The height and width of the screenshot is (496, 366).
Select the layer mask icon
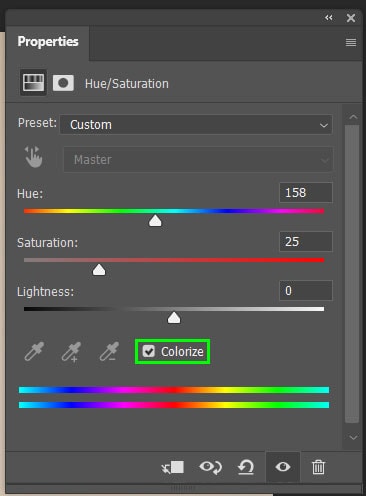[63, 83]
